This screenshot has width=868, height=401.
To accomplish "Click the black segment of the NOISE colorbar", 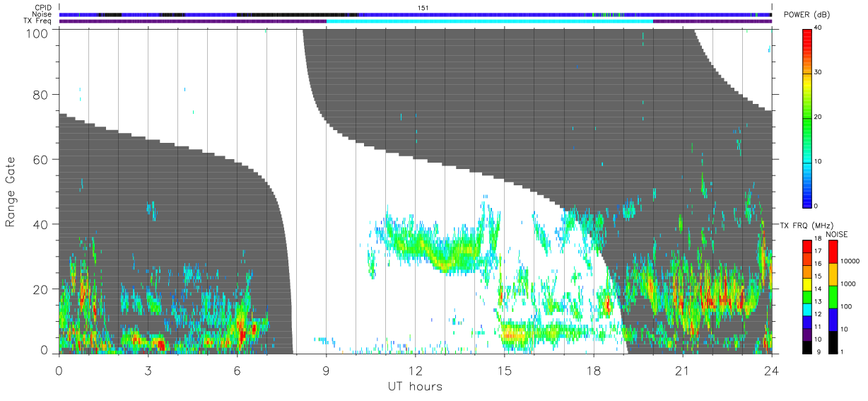I will 833,341.
